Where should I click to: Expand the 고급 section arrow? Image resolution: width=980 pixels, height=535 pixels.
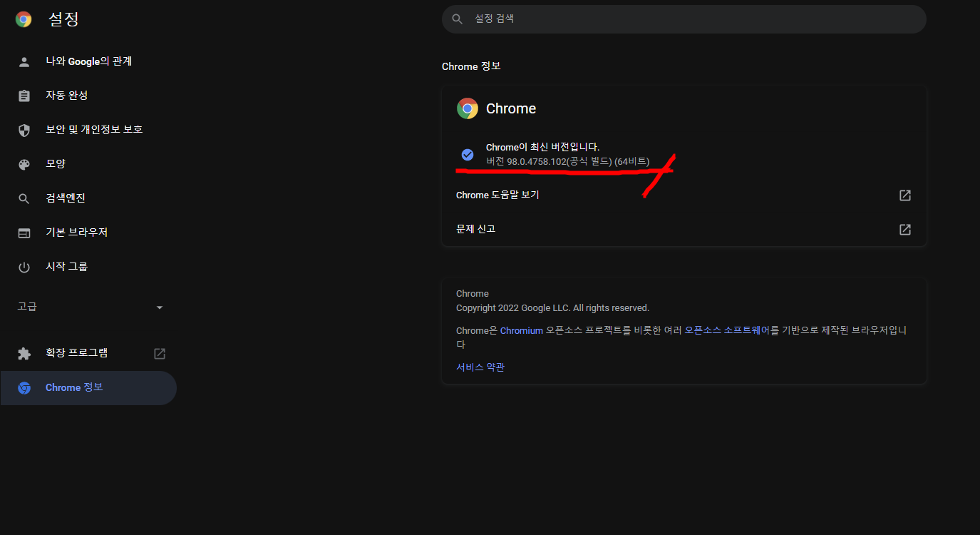(x=160, y=307)
